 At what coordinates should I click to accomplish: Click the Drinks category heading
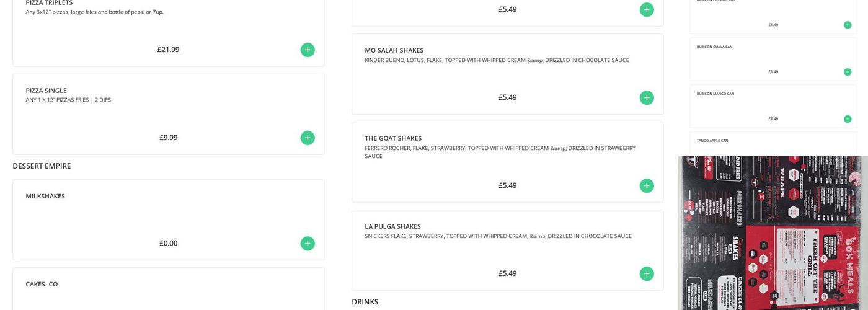[x=365, y=302]
